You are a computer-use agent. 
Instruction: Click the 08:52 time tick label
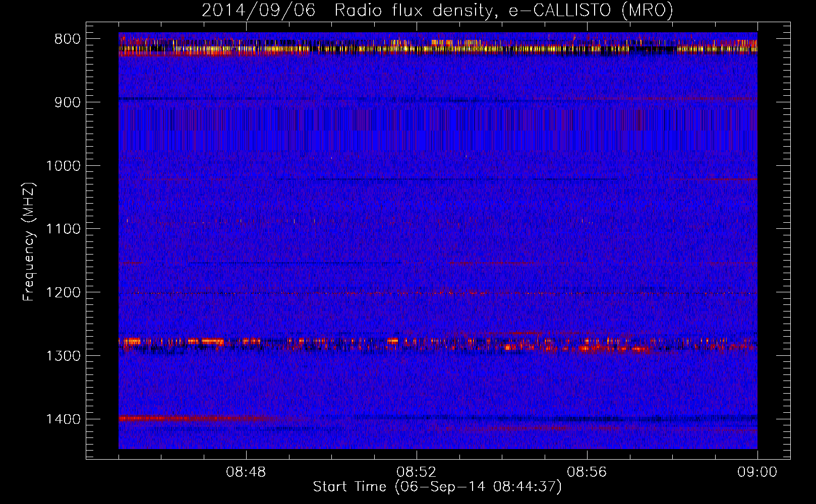coord(417,472)
